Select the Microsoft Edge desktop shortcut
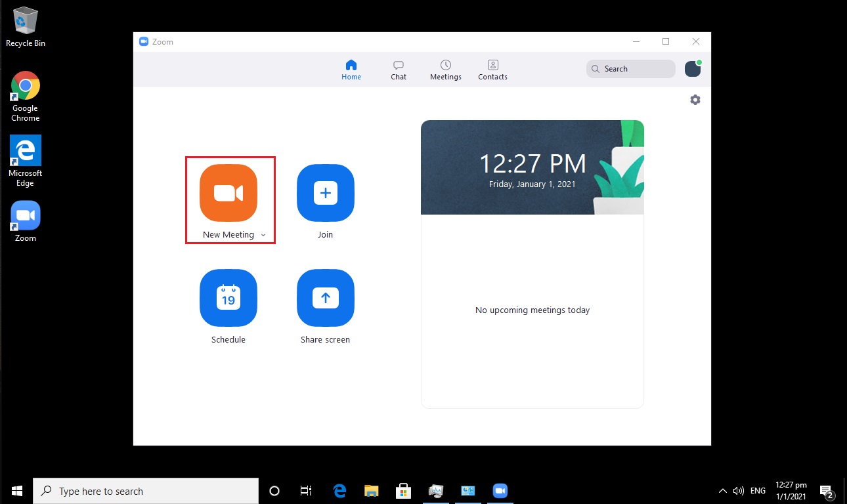This screenshot has width=847, height=504. point(26,161)
